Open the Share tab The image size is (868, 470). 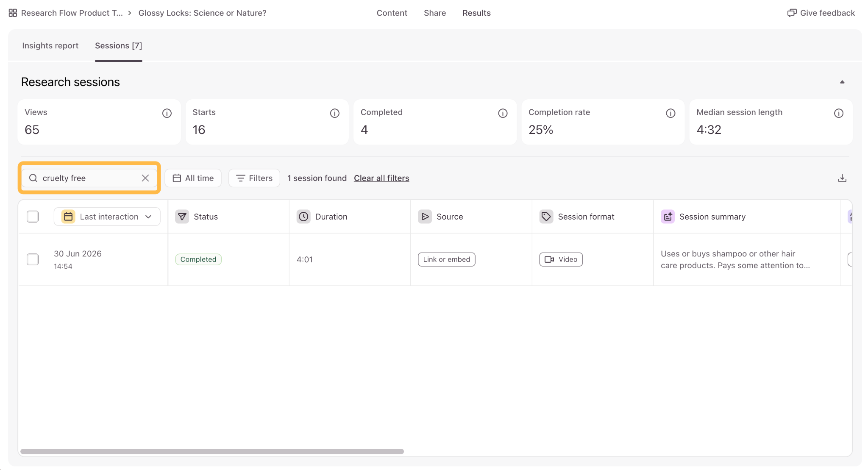pos(435,13)
